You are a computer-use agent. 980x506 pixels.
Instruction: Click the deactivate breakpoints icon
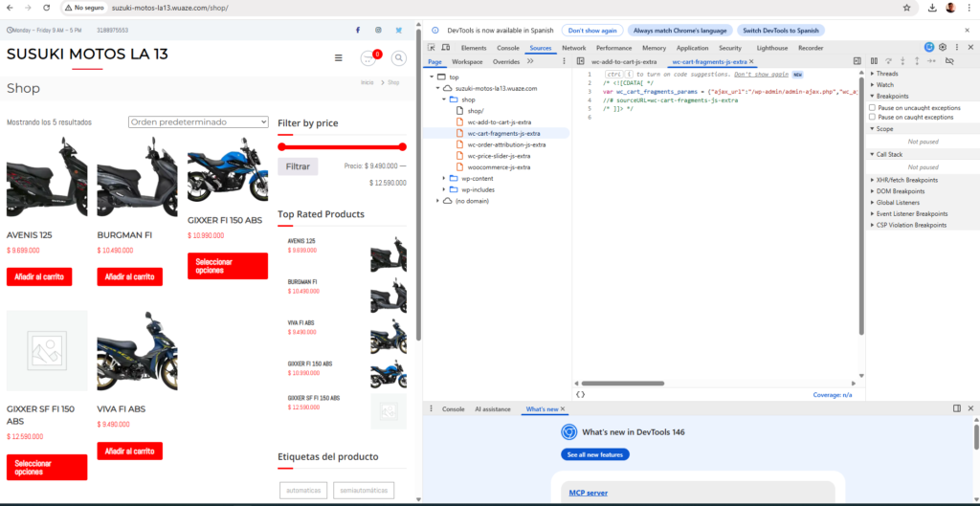(x=949, y=61)
